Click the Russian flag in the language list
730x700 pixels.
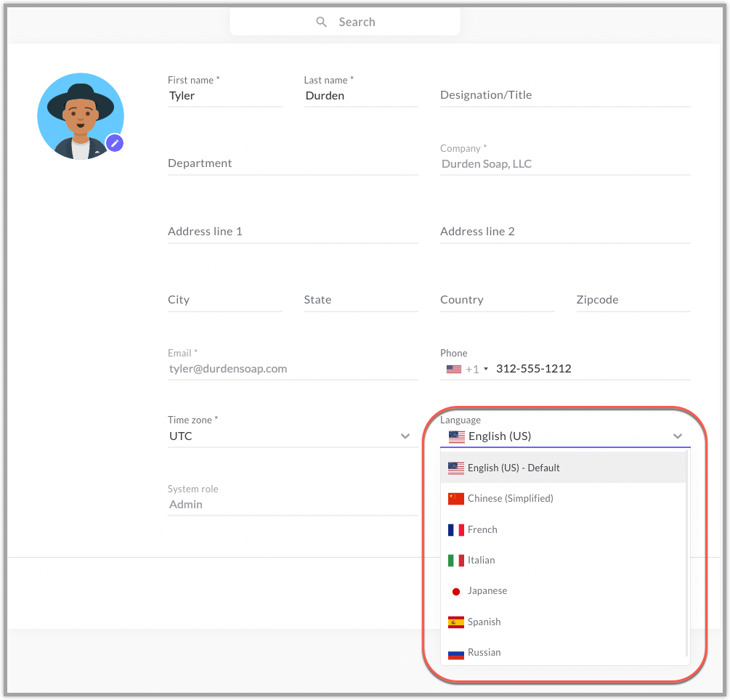455,652
